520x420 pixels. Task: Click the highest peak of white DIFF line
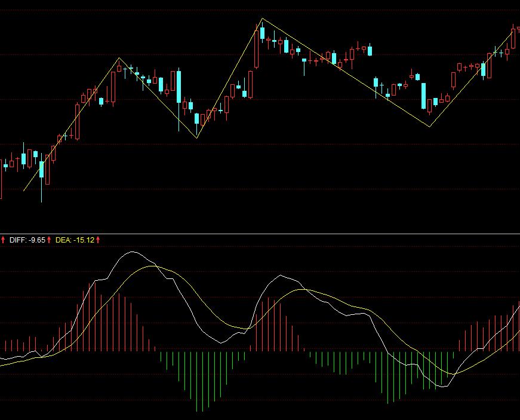[131, 252]
